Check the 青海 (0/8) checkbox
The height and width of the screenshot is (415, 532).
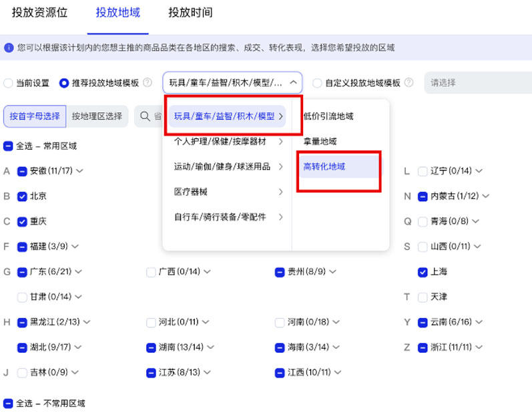coord(423,222)
